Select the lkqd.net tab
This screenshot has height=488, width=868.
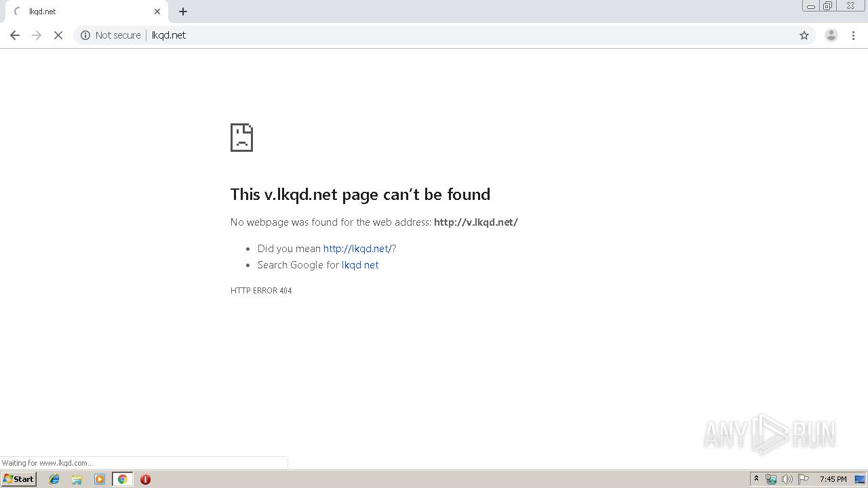click(86, 12)
